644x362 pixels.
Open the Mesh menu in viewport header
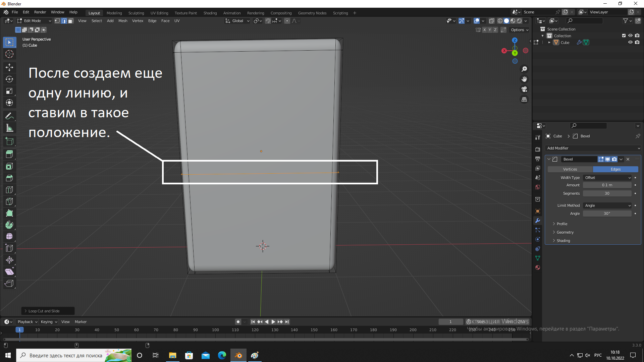tap(123, 21)
